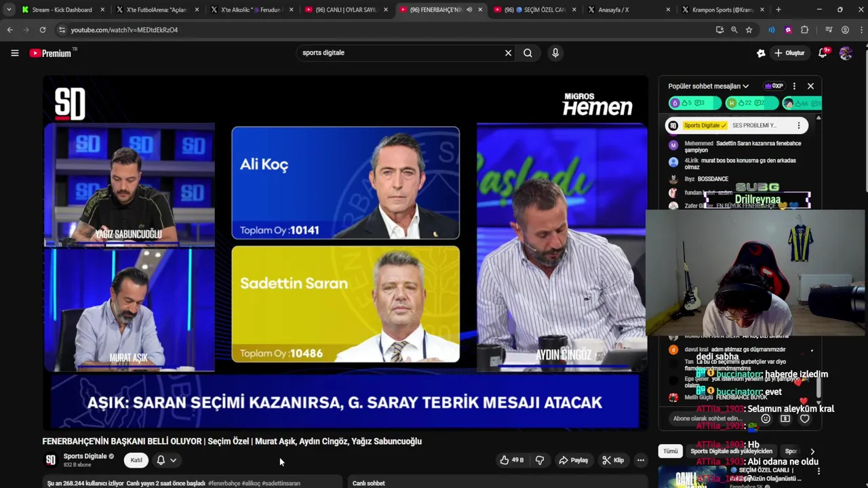The width and height of the screenshot is (868, 488).
Task: Open the account avatar menu
Action: 846,53
